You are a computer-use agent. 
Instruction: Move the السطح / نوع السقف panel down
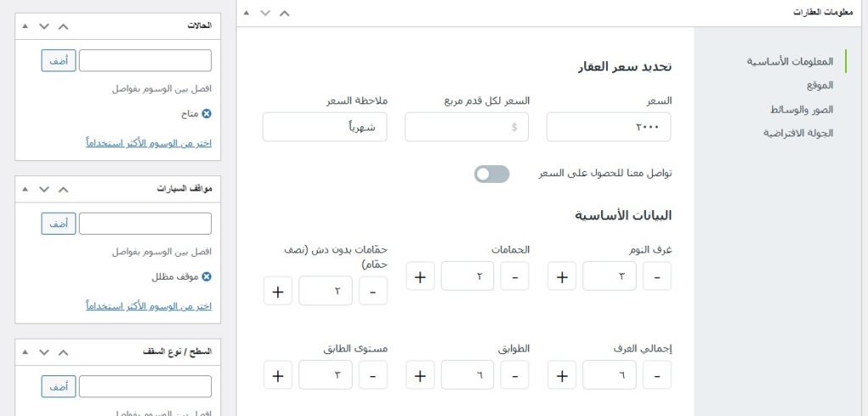tap(44, 351)
